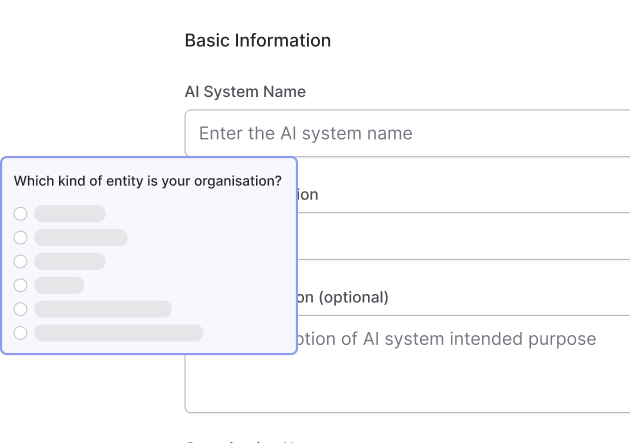The image size is (630, 443).
Task: Choose the third entity type radio button
Action: click(20, 261)
